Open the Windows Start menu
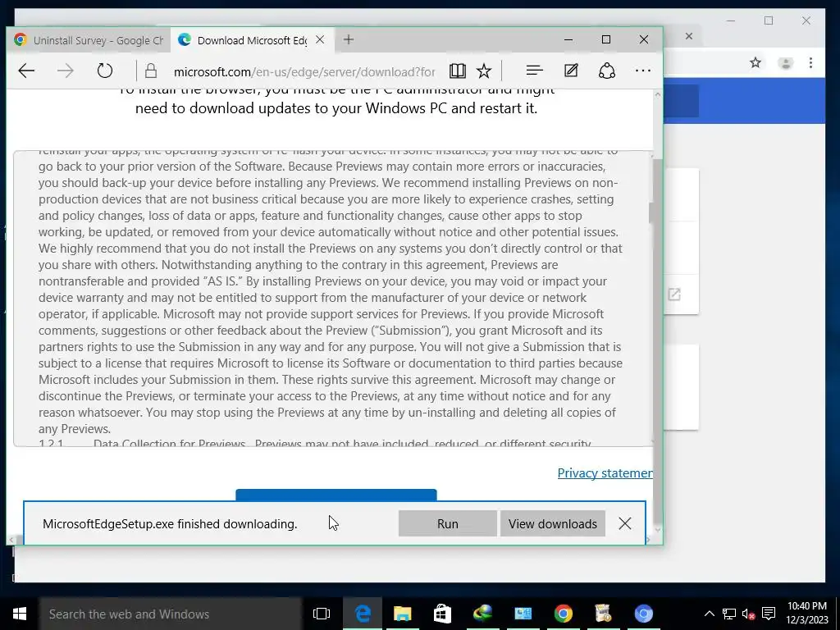The height and width of the screenshot is (630, 840). coord(20,614)
